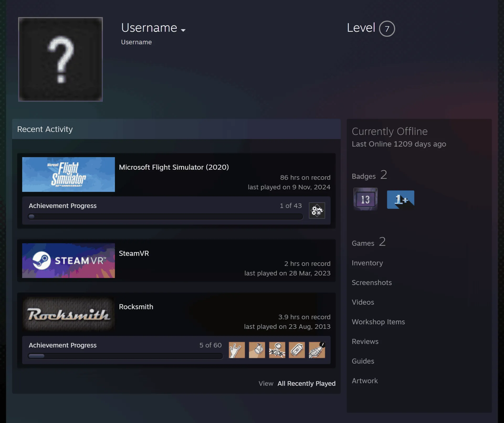Open Microsoft Flight Simulator (2020) title link
Image resolution: width=504 pixels, height=423 pixels.
(x=174, y=167)
